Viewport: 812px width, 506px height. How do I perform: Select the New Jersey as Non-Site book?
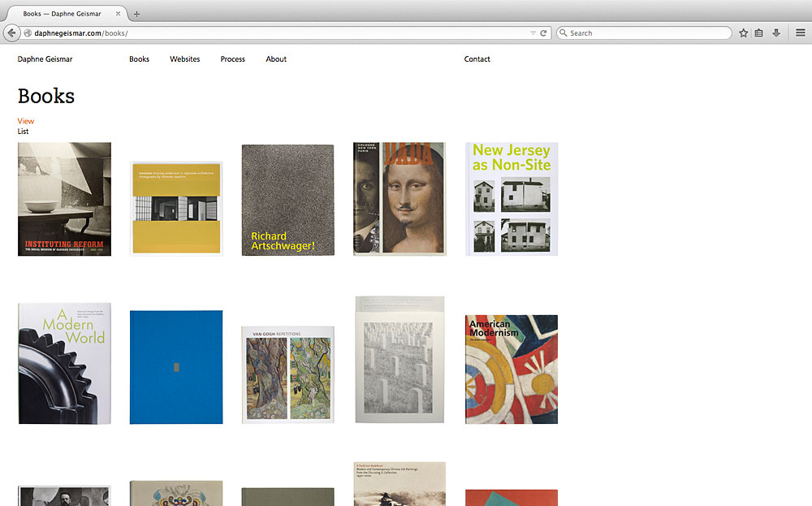pyautogui.click(x=512, y=199)
